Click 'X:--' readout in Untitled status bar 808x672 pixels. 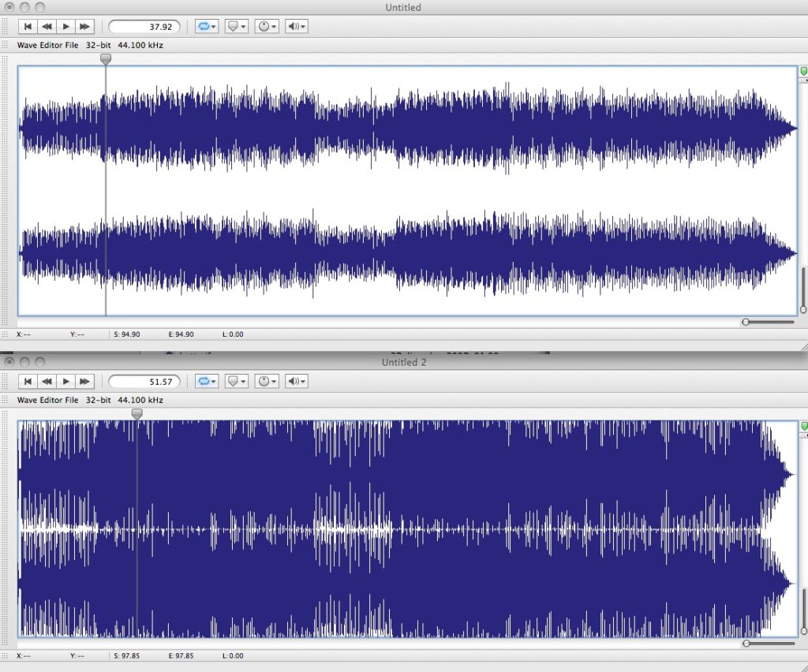coord(24,334)
